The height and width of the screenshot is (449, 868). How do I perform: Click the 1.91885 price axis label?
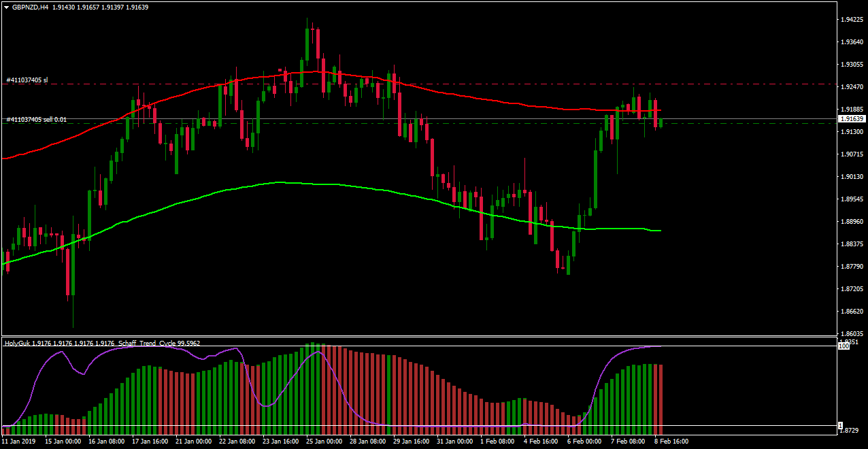(x=853, y=110)
